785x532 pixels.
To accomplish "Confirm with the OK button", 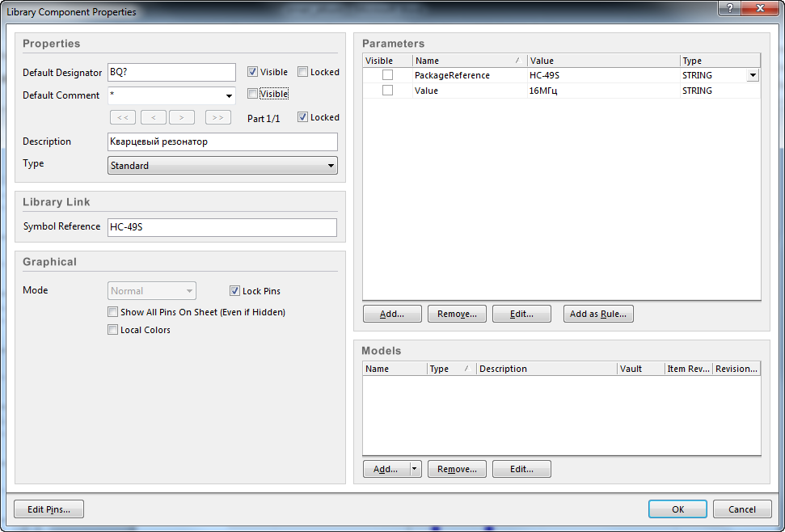I will tap(677, 509).
